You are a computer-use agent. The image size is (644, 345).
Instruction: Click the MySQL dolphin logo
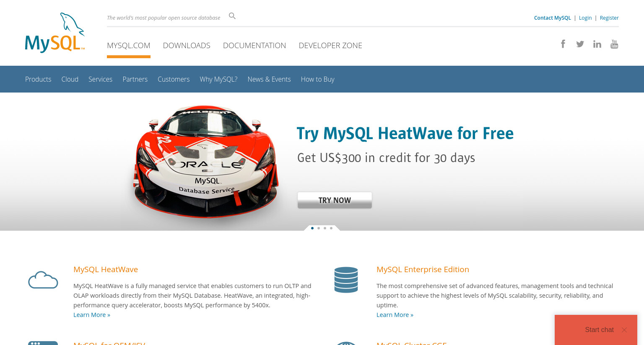[x=55, y=33]
